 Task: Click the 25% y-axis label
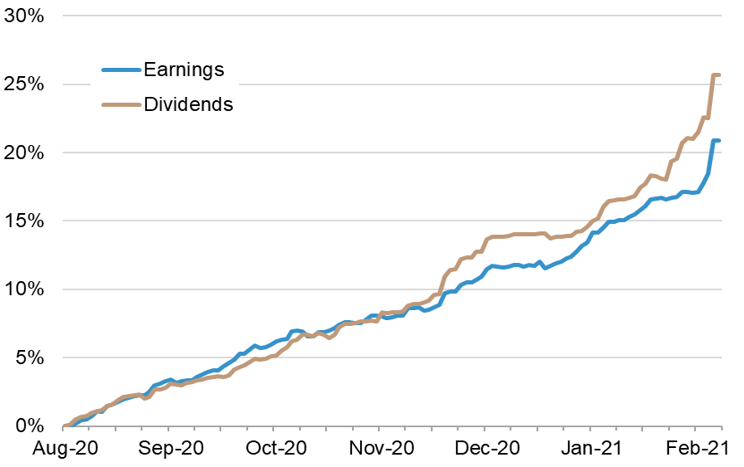tap(24, 84)
